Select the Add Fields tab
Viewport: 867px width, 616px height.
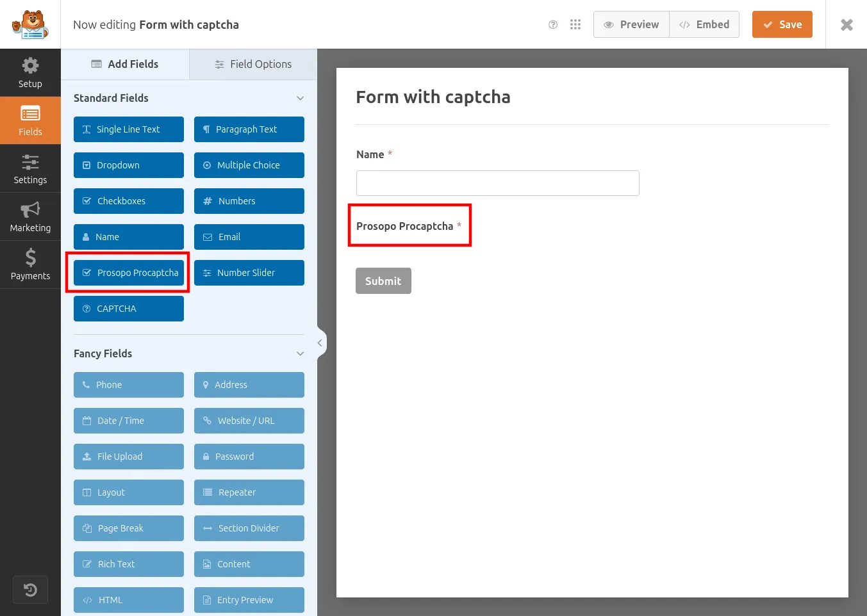tap(125, 64)
